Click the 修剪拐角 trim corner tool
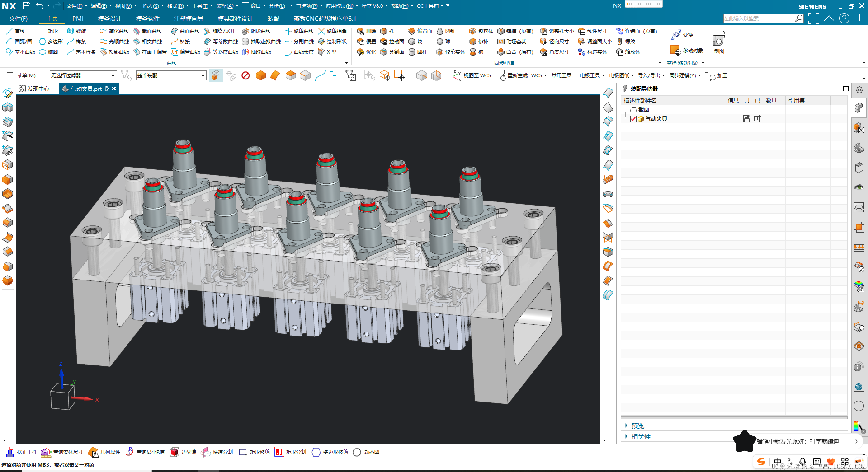This screenshot has height=472, width=868. [332, 31]
